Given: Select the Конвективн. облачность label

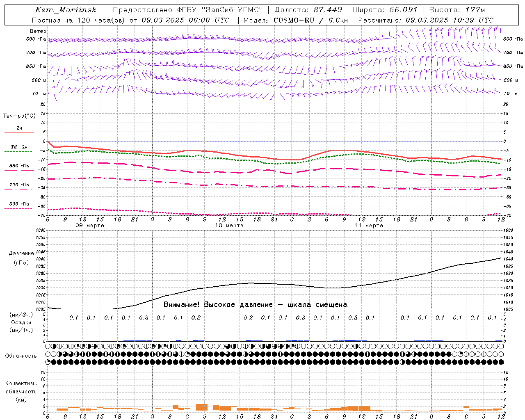Looking at the screenshot, I should tap(21, 388).
